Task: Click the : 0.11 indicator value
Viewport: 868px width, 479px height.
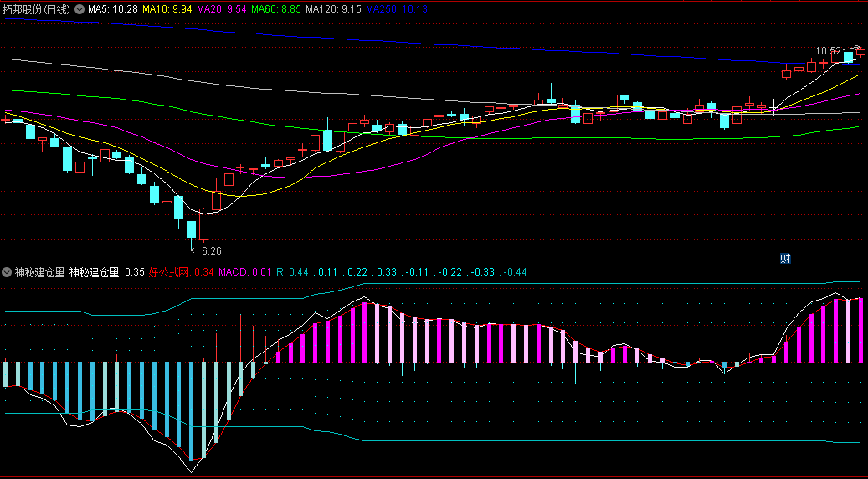Action: click(325, 272)
